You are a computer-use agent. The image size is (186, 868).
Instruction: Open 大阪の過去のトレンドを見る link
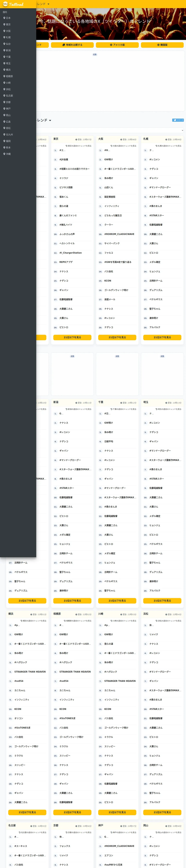point(123,146)
